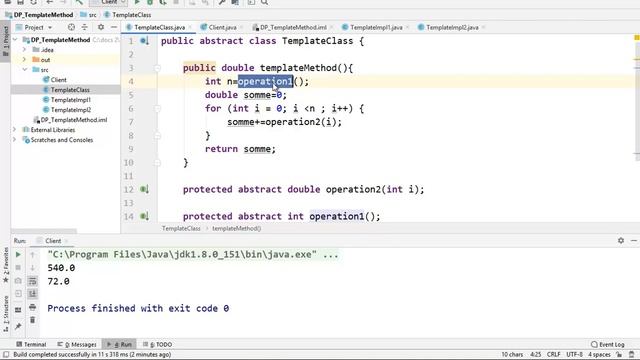Fold the for loop at line 6 marker
The width and height of the screenshot is (640, 360).
click(158, 109)
